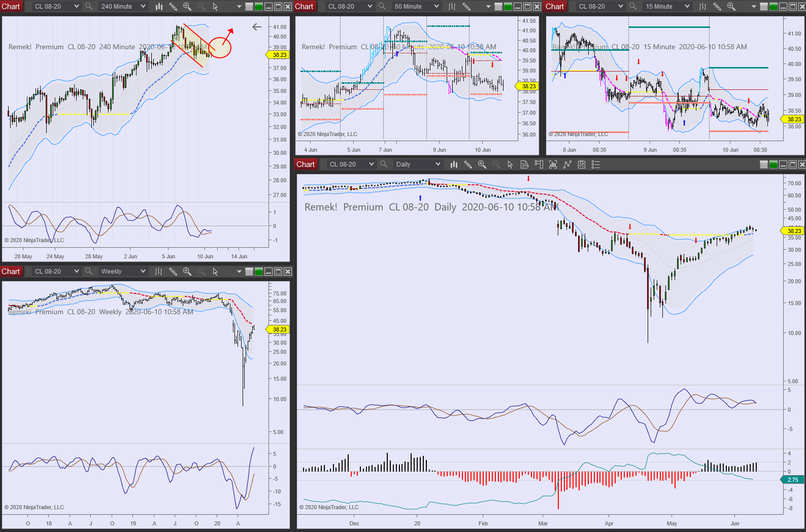The image size is (806, 532).
Task: Click zoom out icon in 240 Minute chart
Action: point(201,7)
